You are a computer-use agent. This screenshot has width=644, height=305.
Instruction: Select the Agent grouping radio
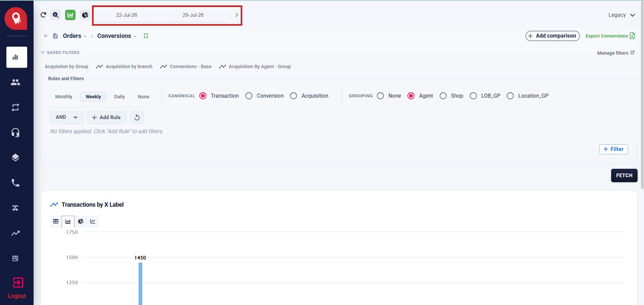[411, 96]
